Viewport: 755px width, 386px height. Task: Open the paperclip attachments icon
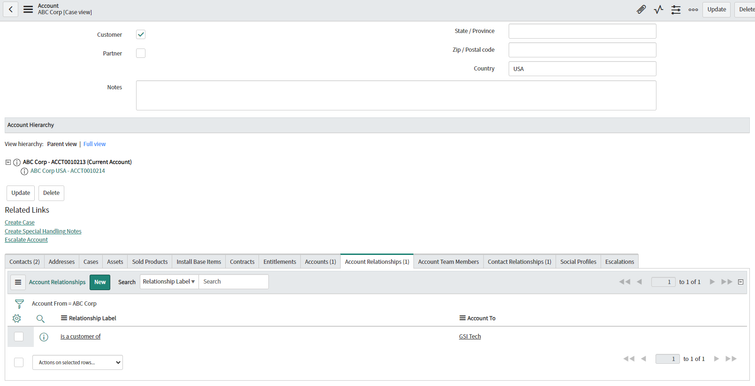pos(641,10)
